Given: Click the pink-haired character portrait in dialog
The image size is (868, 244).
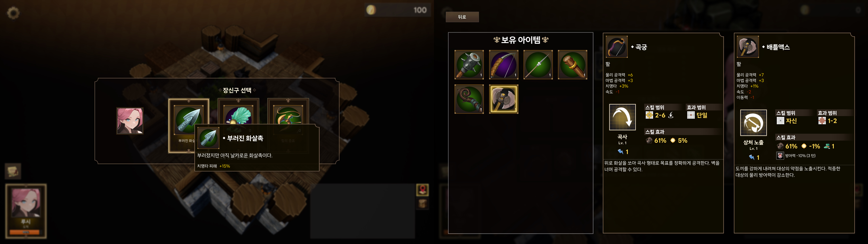Looking at the screenshot, I should 130,121.
